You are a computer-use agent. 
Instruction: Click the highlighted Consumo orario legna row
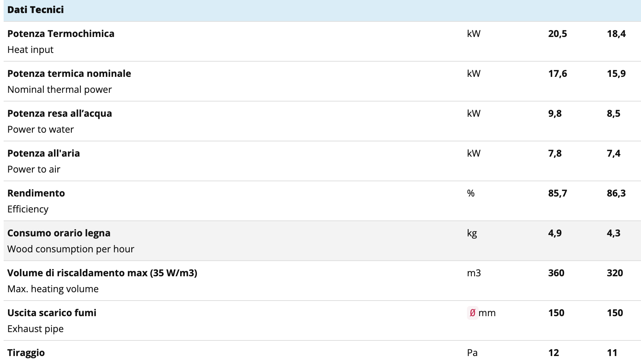pos(322,241)
